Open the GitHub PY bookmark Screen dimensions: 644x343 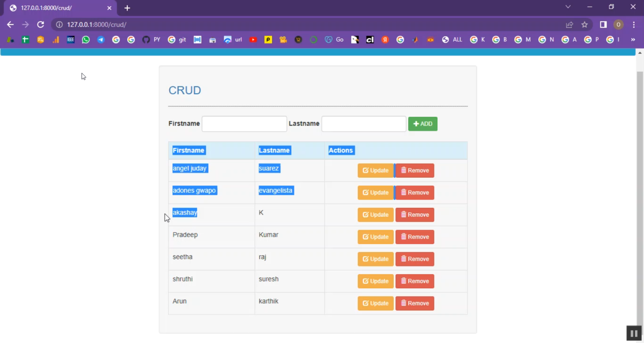[x=151, y=39]
